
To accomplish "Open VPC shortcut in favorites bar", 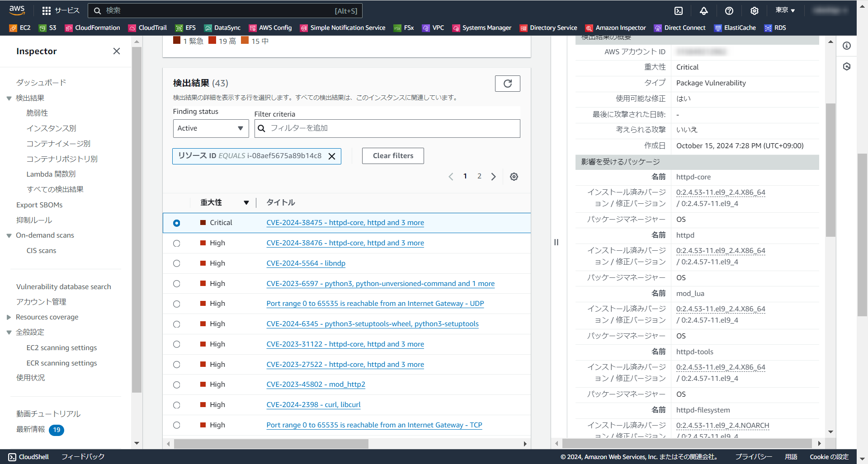I will (433, 28).
